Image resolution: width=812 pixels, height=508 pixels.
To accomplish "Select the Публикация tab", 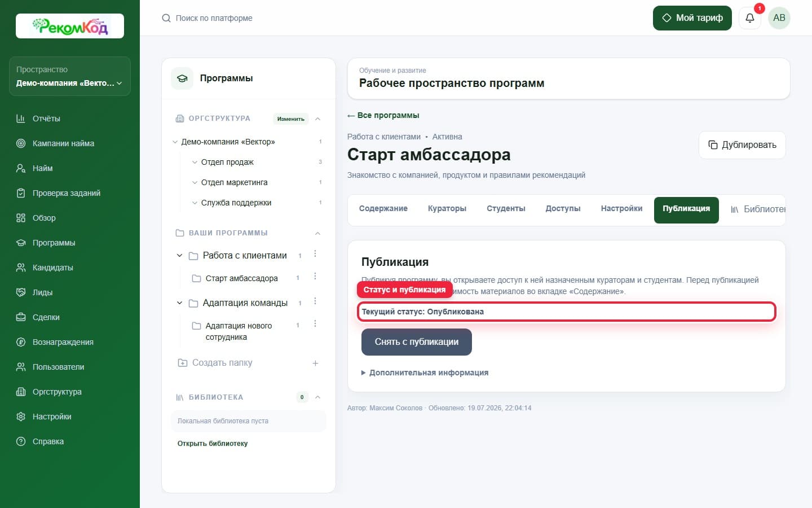I will pos(686,209).
